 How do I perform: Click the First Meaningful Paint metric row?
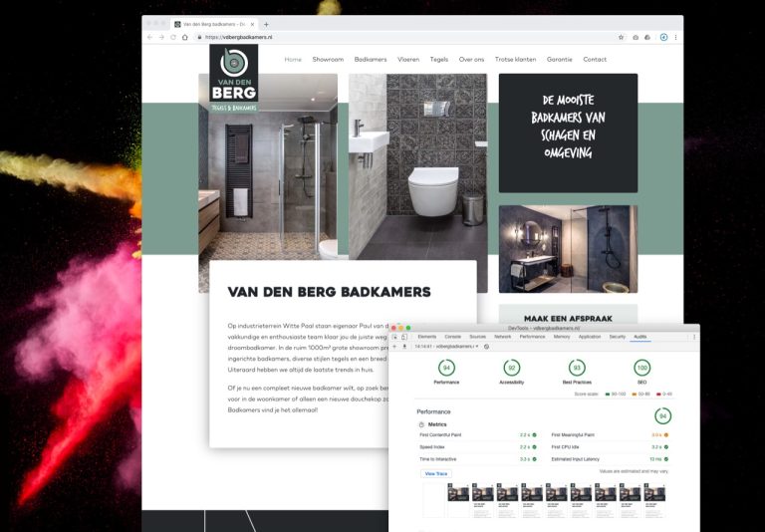click(x=610, y=435)
